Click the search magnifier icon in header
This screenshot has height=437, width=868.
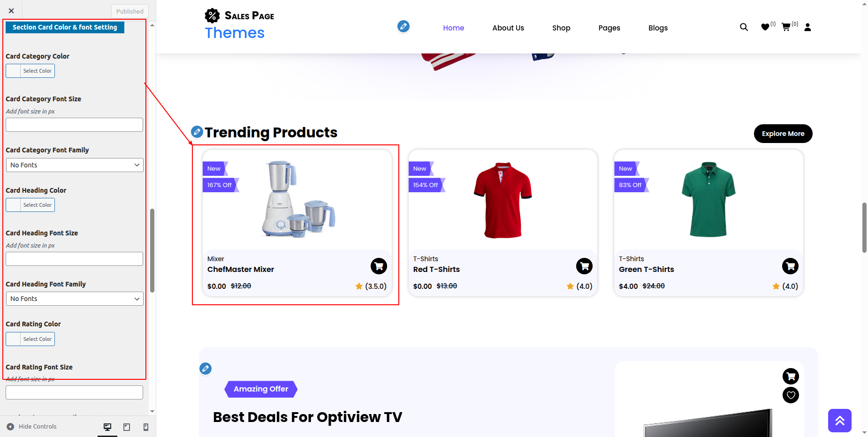coord(744,27)
